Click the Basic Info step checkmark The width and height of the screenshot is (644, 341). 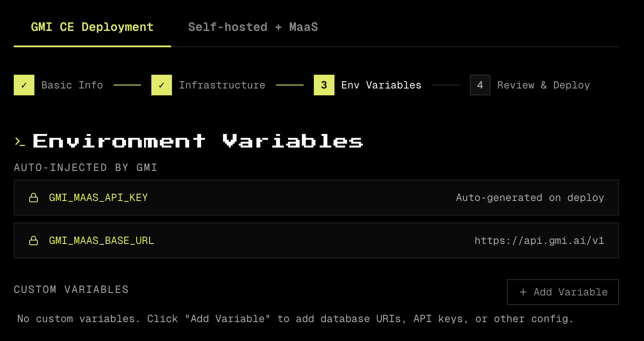(24, 85)
